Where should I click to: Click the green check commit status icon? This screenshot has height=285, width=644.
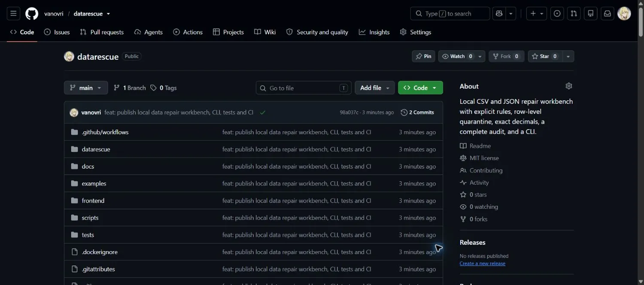[262, 112]
